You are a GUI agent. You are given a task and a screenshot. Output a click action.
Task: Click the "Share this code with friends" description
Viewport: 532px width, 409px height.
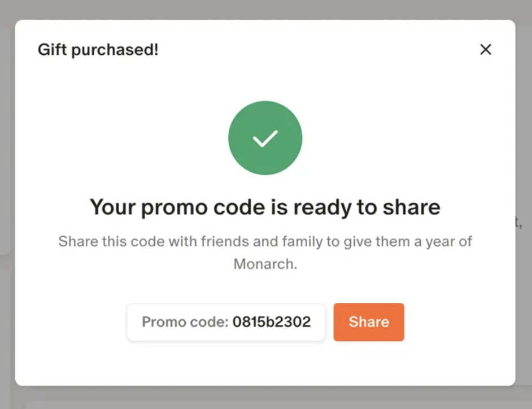click(265, 242)
